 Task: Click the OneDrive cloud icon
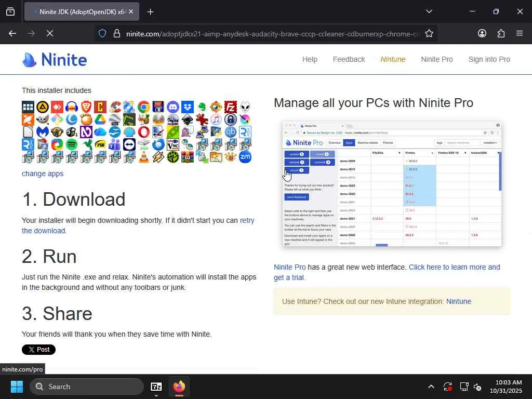tap(100, 132)
